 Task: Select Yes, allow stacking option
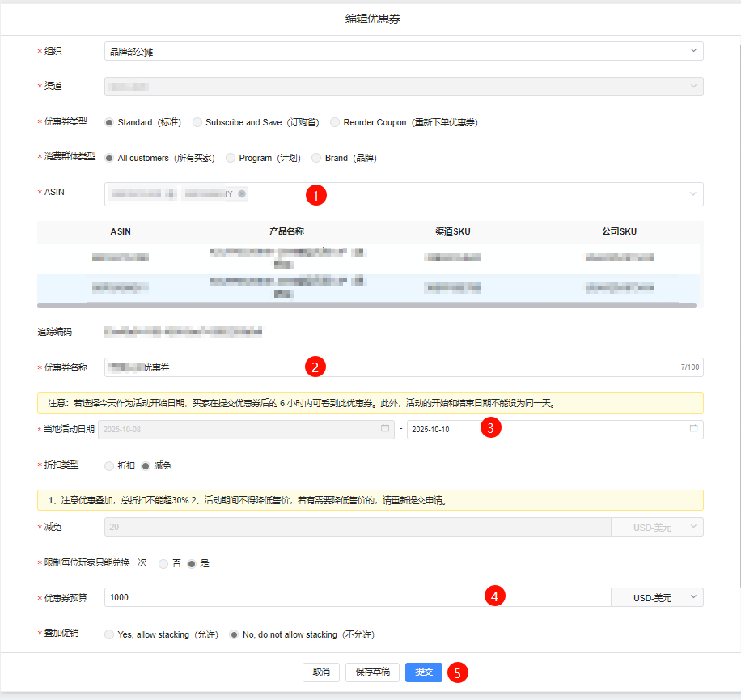[109, 635]
